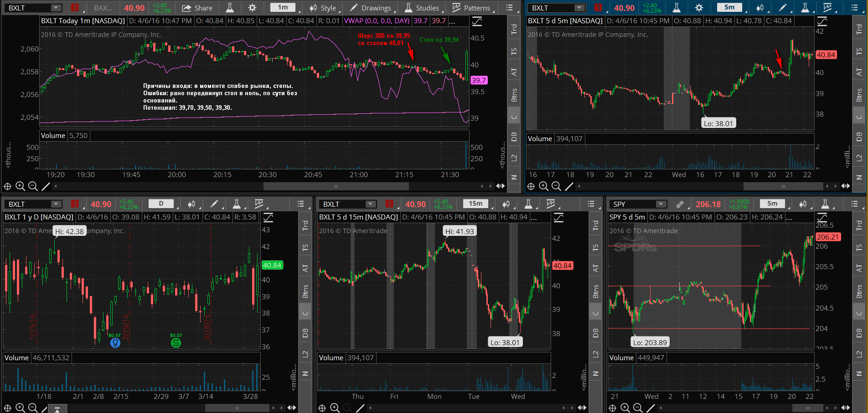The width and height of the screenshot is (868, 413).
Task: Open symbol dropdown in top-right 5m BXLT chart
Action: (x=579, y=8)
